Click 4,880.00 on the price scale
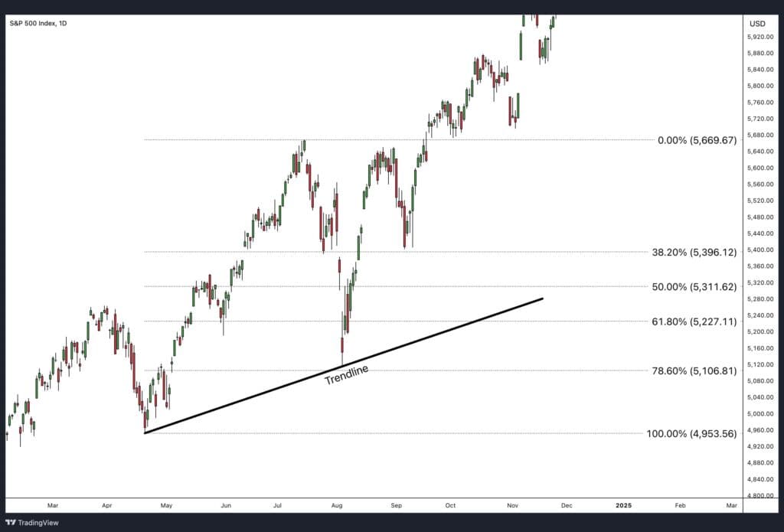784x532 pixels. click(x=760, y=463)
